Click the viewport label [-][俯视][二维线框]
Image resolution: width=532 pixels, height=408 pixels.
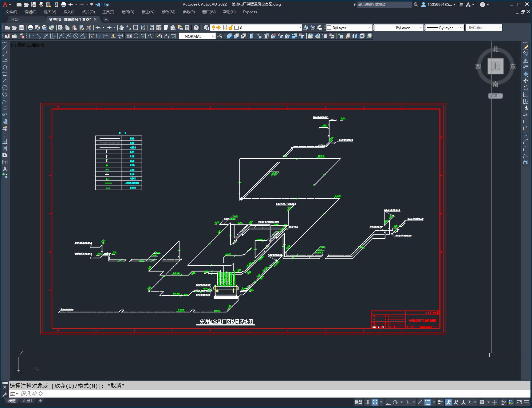pyautogui.click(x=28, y=45)
